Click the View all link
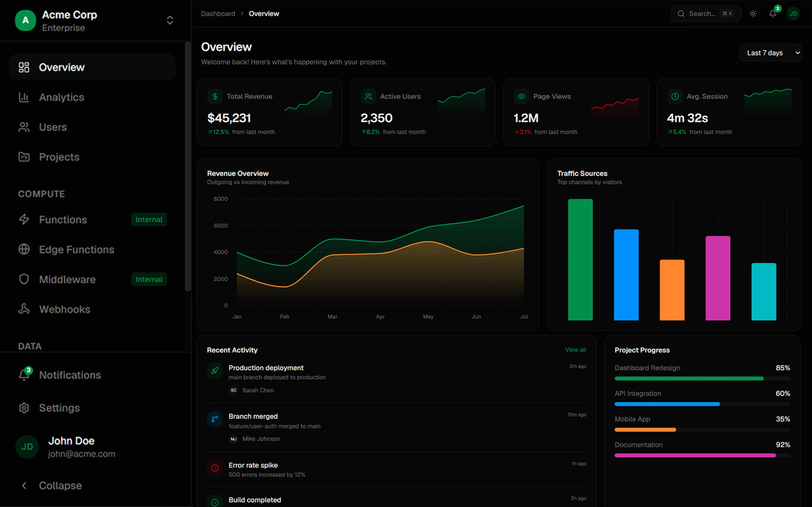812x507 pixels. point(575,350)
